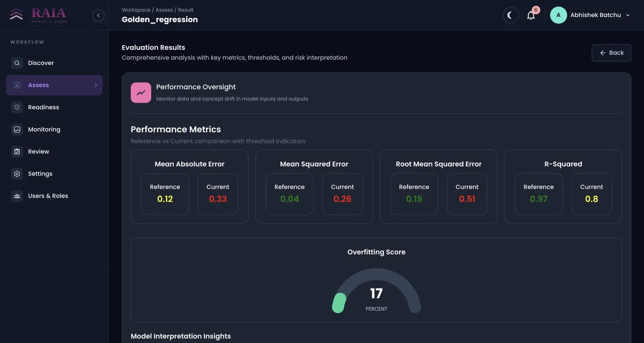
Task: Click the Root Mean Squared Error Reference 0.19
Action: coord(414,199)
